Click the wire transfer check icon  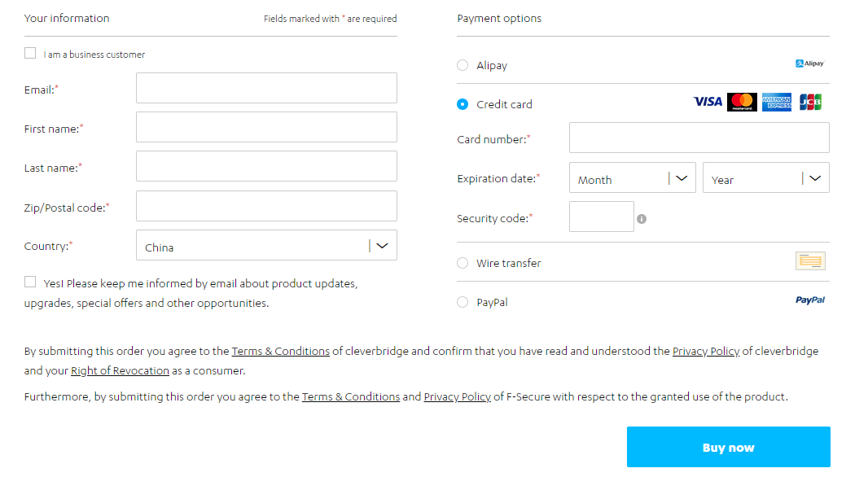tap(810, 260)
